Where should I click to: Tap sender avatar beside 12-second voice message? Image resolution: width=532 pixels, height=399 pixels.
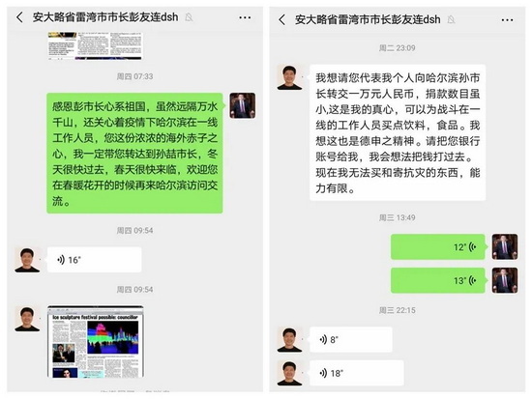(x=505, y=246)
